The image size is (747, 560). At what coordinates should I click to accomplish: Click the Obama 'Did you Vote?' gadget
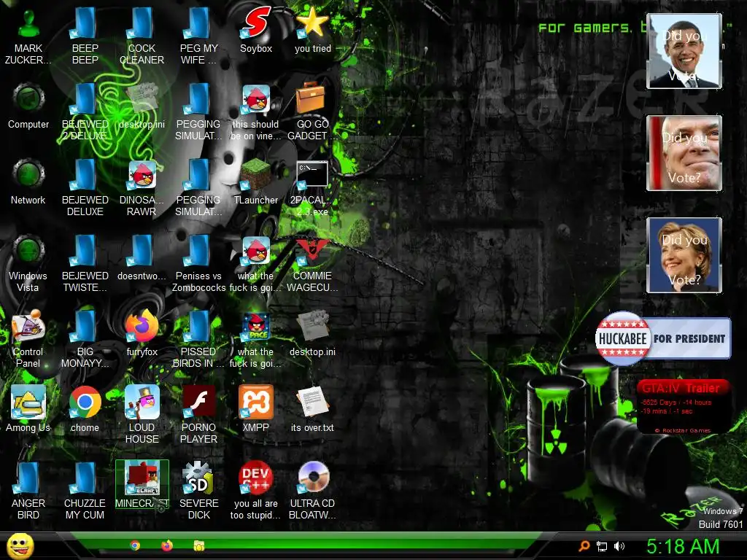(x=684, y=51)
